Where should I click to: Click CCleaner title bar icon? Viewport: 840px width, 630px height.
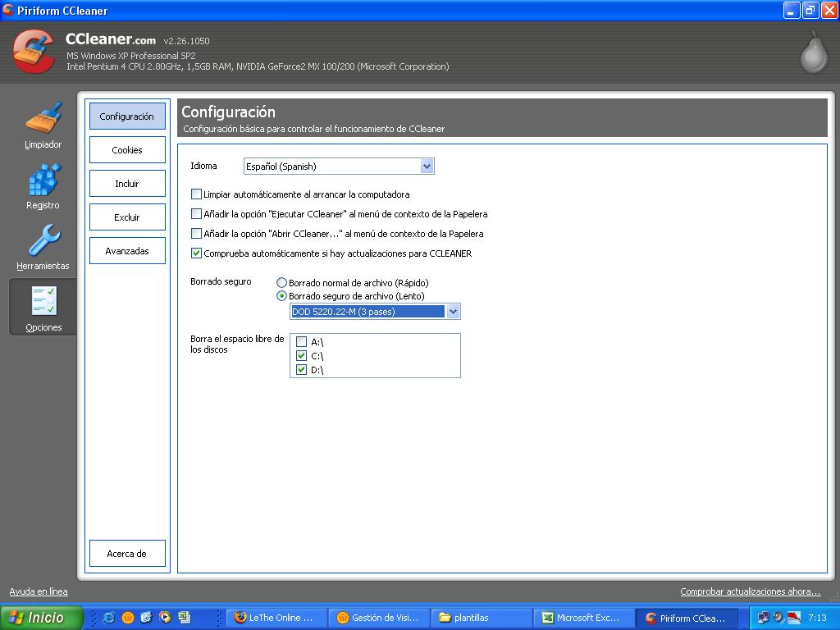click(8, 10)
